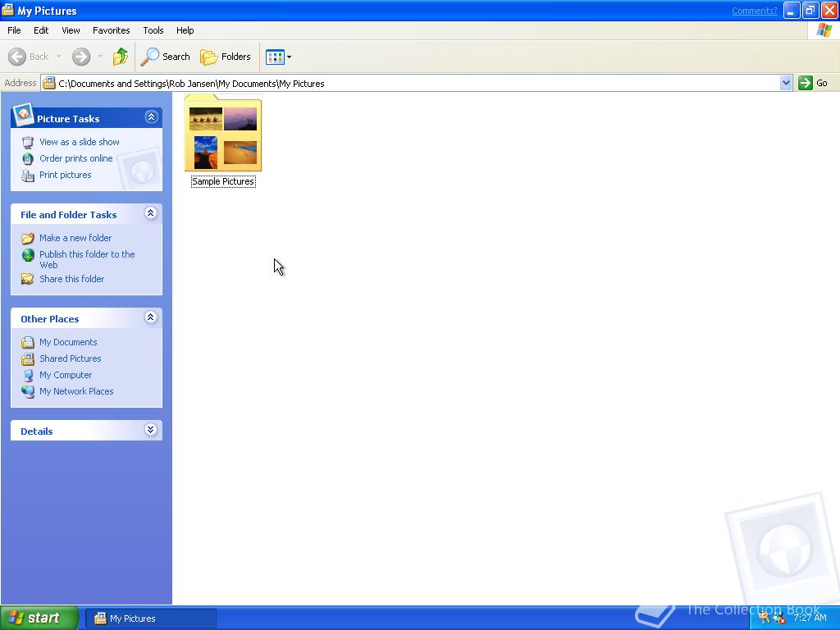840x630 pixels.
Task: Click the Share this folder icon
Action: (28, 279)
